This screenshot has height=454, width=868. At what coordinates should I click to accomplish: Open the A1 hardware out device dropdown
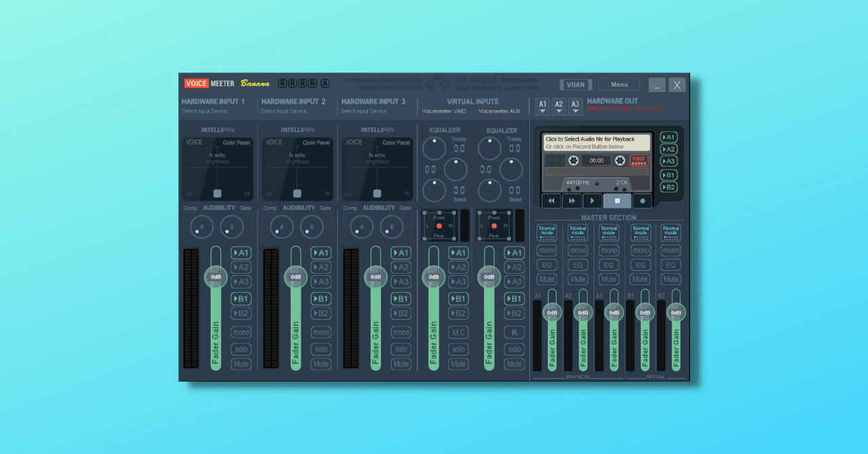542,106
